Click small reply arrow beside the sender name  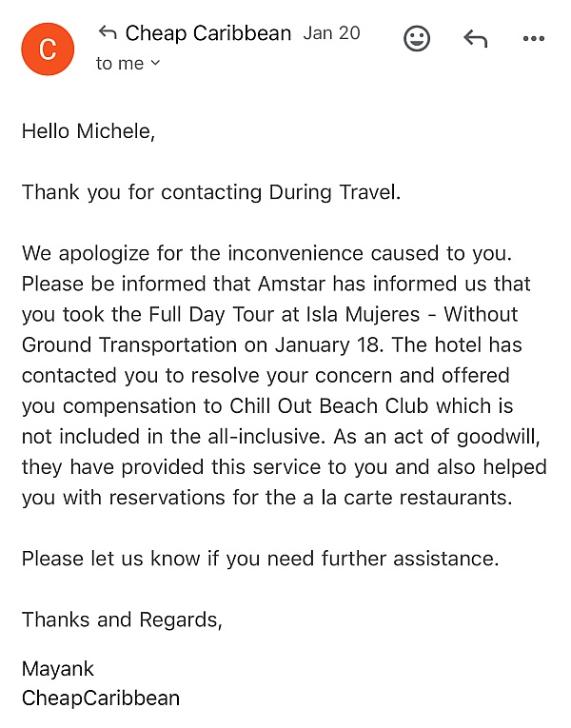[x=108, y=33]
